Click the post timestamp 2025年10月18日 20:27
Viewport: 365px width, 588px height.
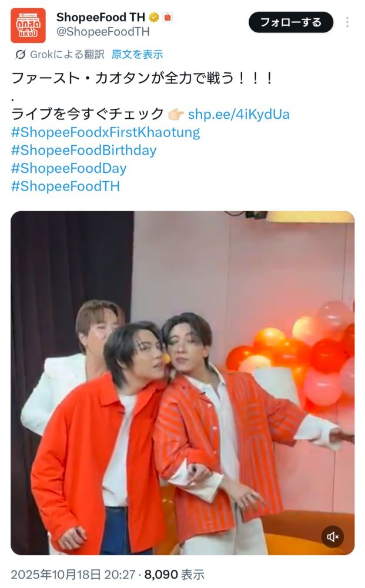[x=73, y=574]
